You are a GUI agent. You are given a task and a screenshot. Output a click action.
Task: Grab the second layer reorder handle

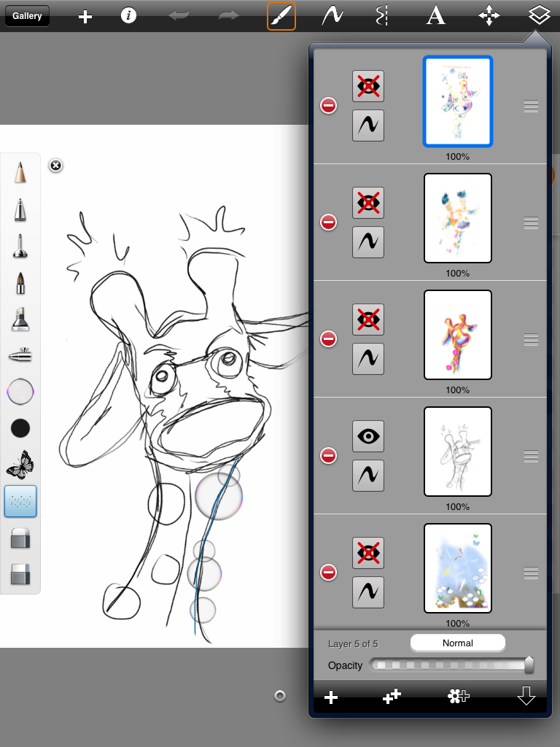pos(531,223)
